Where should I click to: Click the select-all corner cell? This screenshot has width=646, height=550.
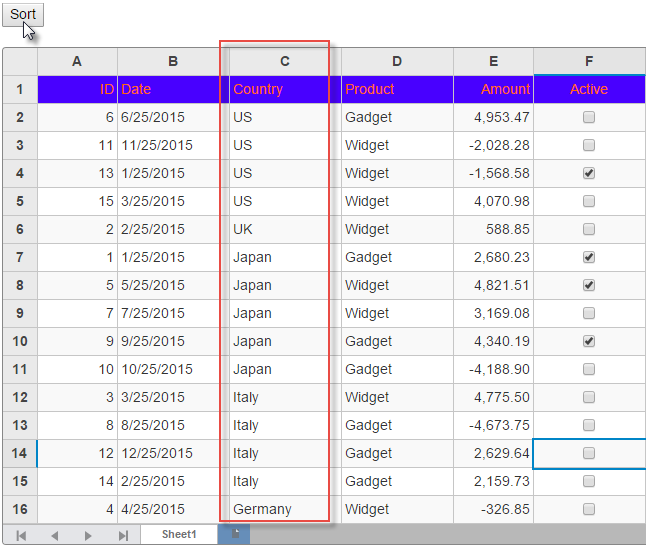[20, 61]
